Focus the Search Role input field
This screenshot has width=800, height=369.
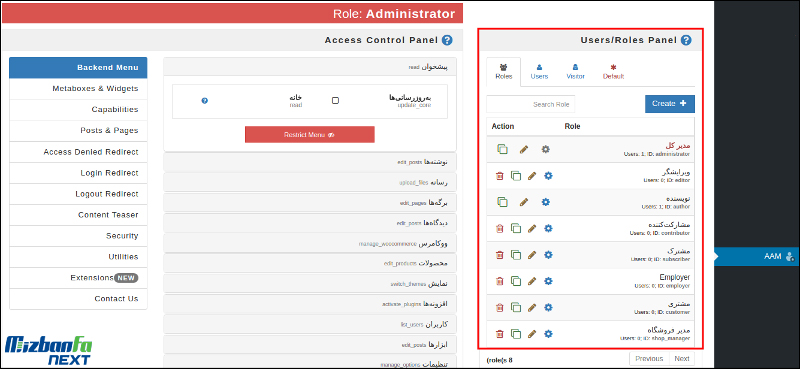tap(531, 104)
